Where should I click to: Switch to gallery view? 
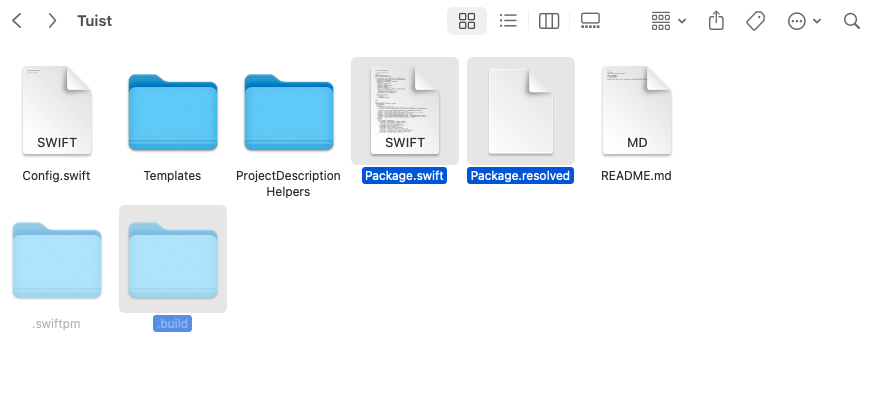[x=590, y=21]
